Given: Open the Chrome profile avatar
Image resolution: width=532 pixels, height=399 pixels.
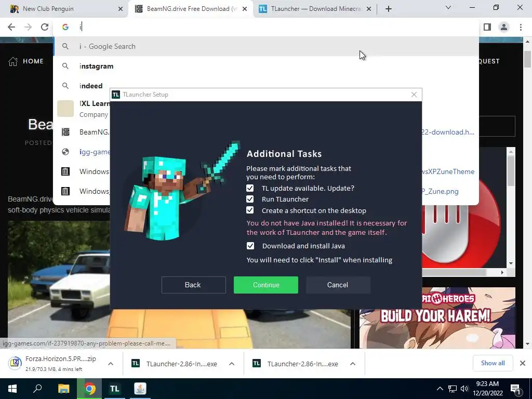Looking at the screenshot, I should (x=504, y=27).
